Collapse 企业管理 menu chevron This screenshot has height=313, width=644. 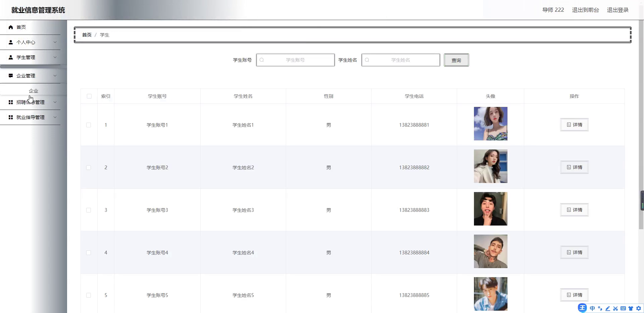[x=55, y=76]
